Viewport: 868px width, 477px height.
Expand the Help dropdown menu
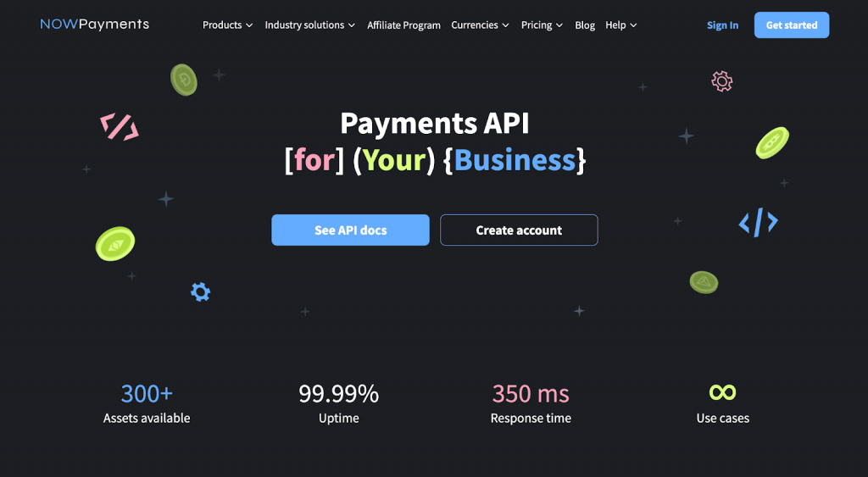coord(620,25)
